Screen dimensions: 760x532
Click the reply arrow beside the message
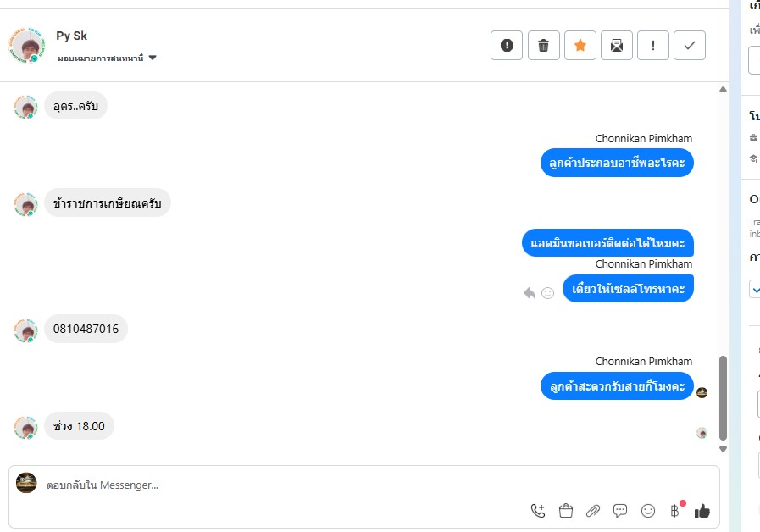[x=530, y=293]
